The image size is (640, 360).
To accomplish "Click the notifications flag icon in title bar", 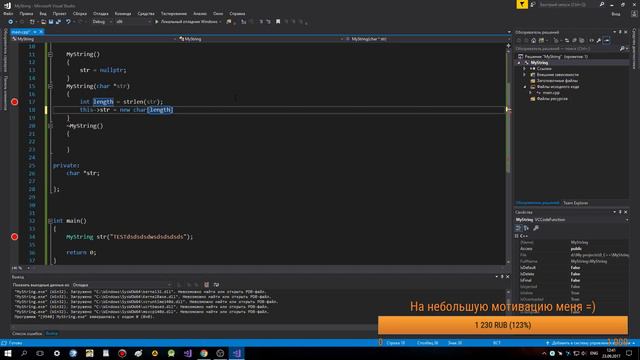I will click(522, 4).
